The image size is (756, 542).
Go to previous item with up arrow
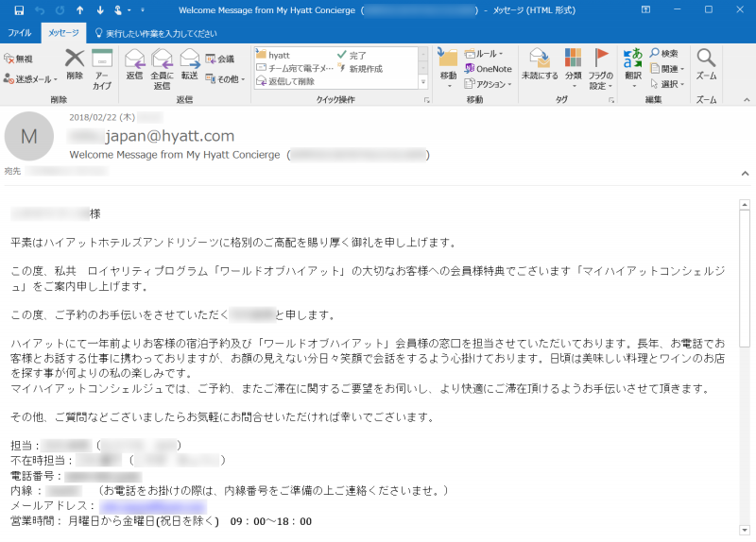tap(79, 10)
